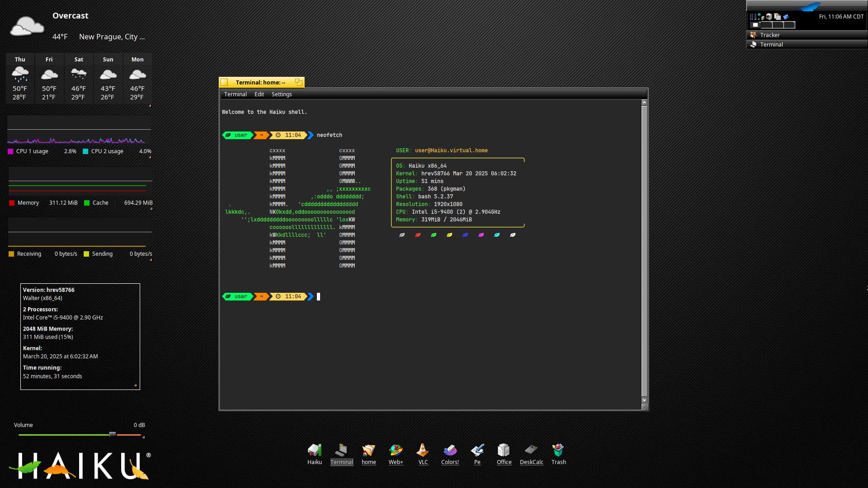Click the replicant handle on system info box
The height and width of the screenshot is (488, 868).
[135, 385]
